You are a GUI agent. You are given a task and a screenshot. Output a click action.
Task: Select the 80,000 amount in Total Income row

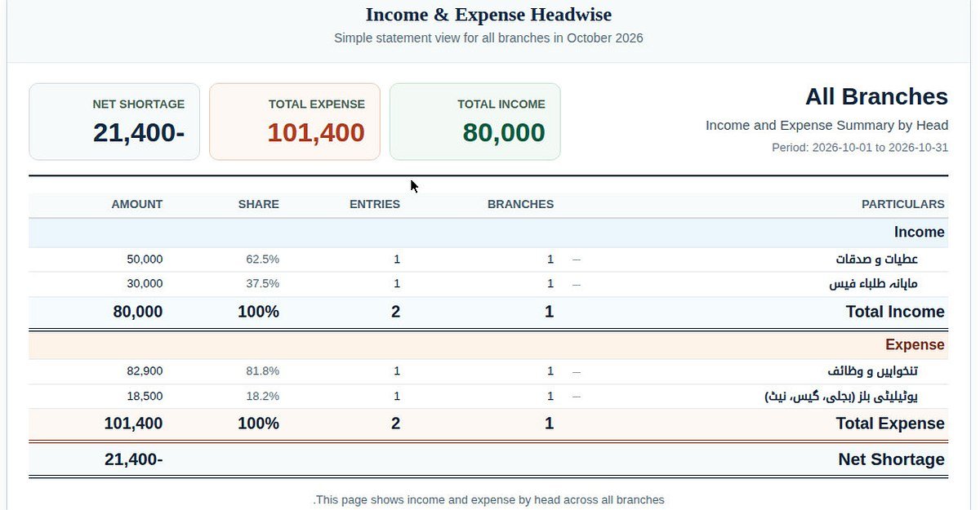pos(138,312)
